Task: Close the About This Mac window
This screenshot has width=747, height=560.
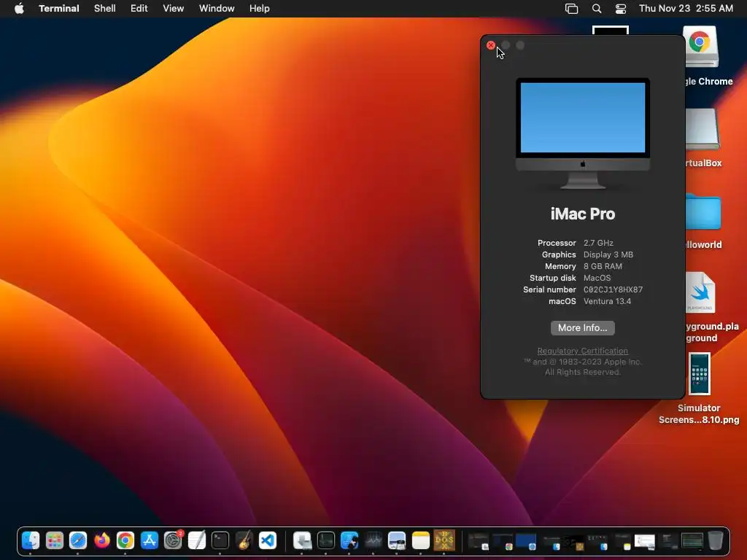Action: point(491,45)
